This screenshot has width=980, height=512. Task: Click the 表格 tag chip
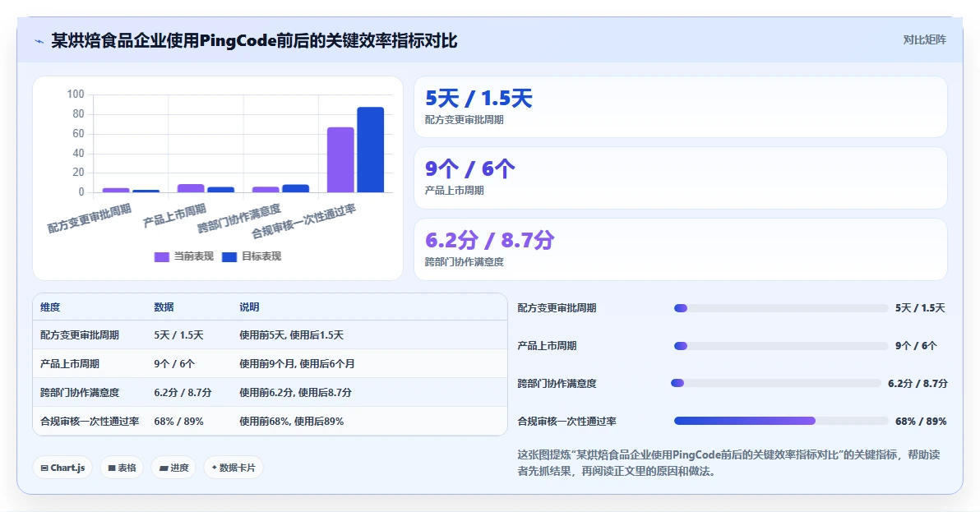pos(122,468)
